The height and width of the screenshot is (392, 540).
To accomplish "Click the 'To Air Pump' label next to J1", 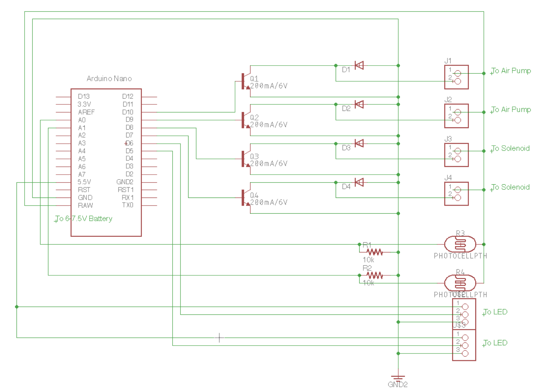I will tap(511, 71).
